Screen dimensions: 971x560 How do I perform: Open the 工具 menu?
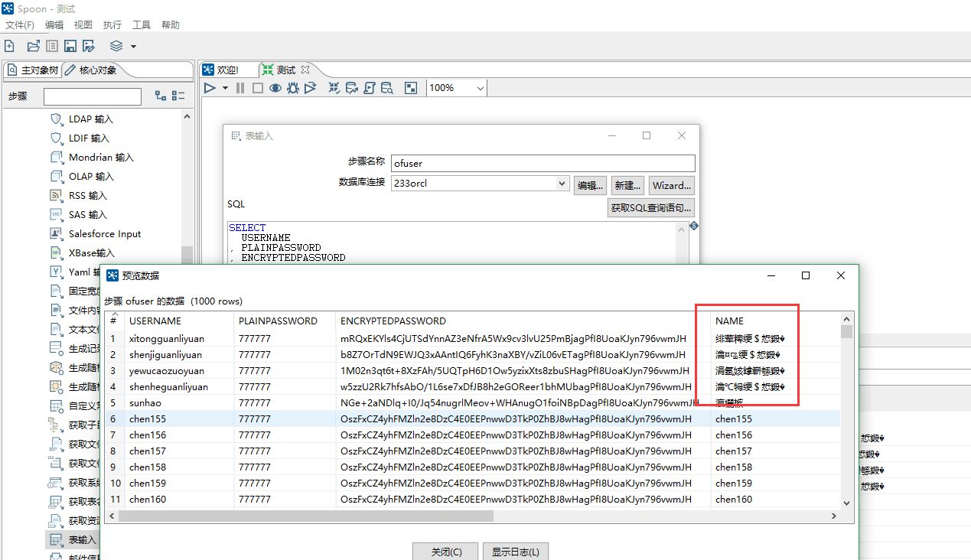click(142, 25)
